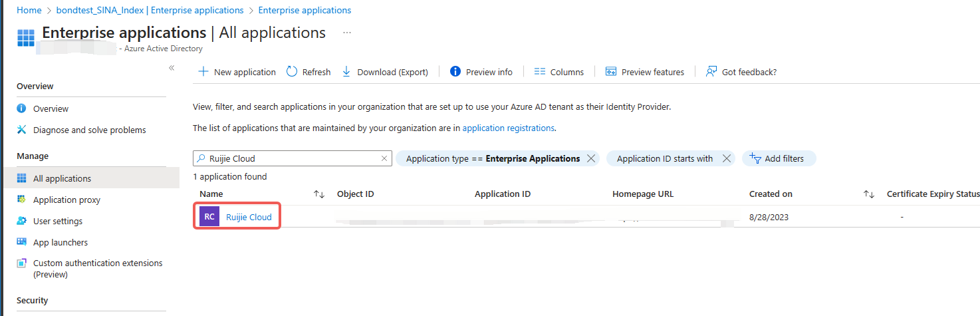Viewport: 980px width, 316px height.
Task: Collapse the left sidebar with double chevron
Action: point(171,68)
